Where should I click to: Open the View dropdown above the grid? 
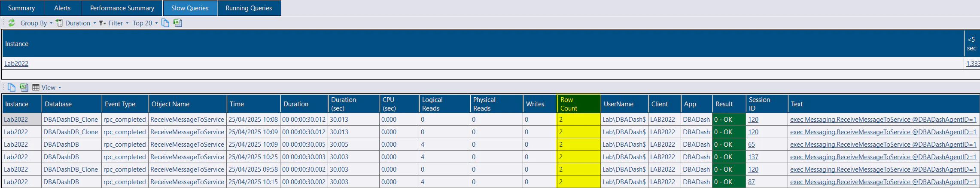(47, 88)
